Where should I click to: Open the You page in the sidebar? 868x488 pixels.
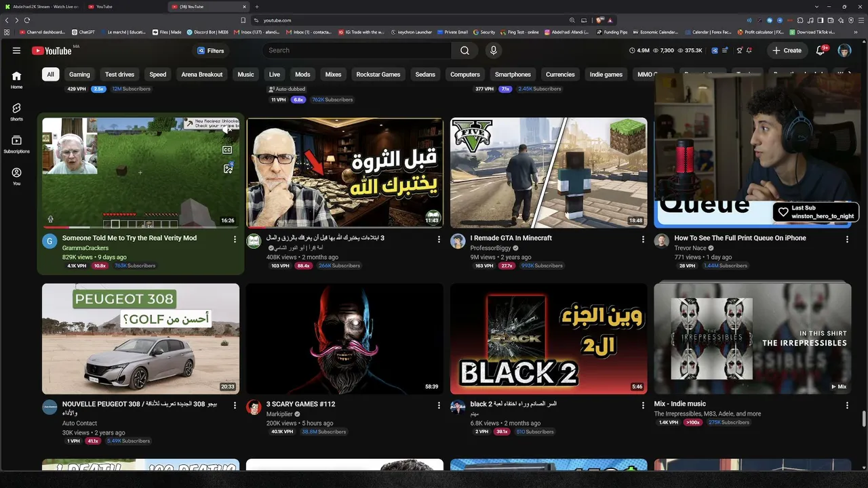(16, 176)
